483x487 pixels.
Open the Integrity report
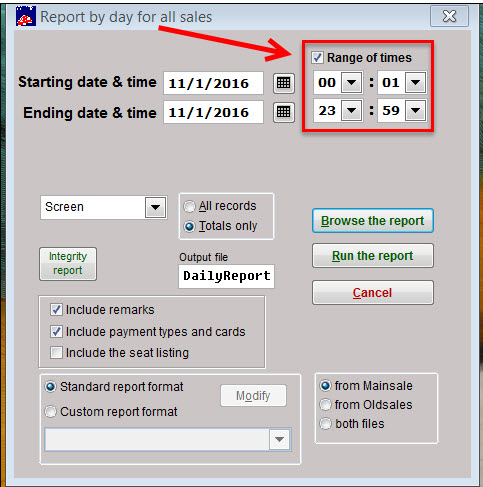68,264
